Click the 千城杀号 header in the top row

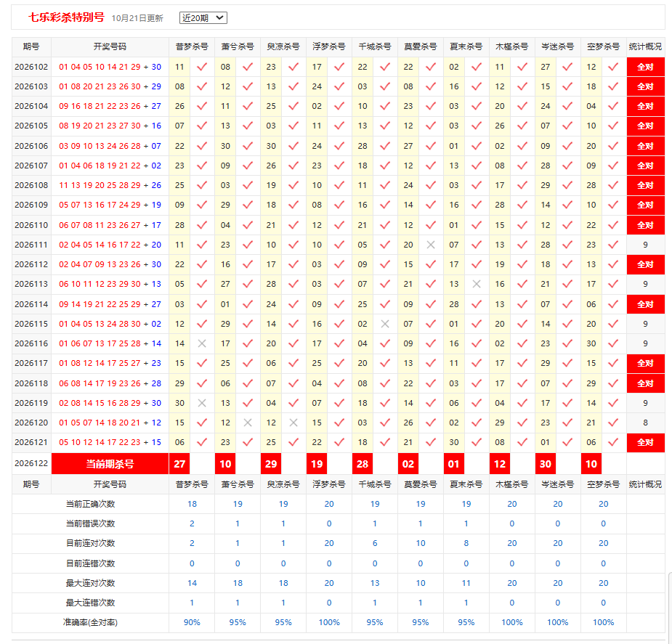pyautogui.click(x=375, y=46)
